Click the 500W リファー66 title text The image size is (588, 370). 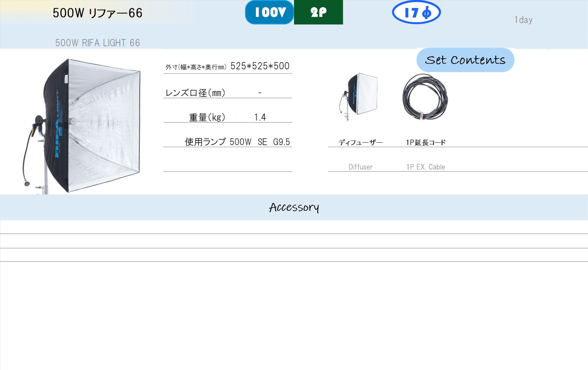98,13
